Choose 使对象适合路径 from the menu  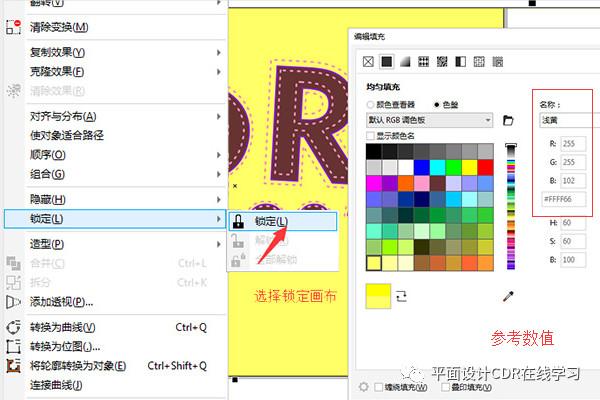(x=126, y=135)
